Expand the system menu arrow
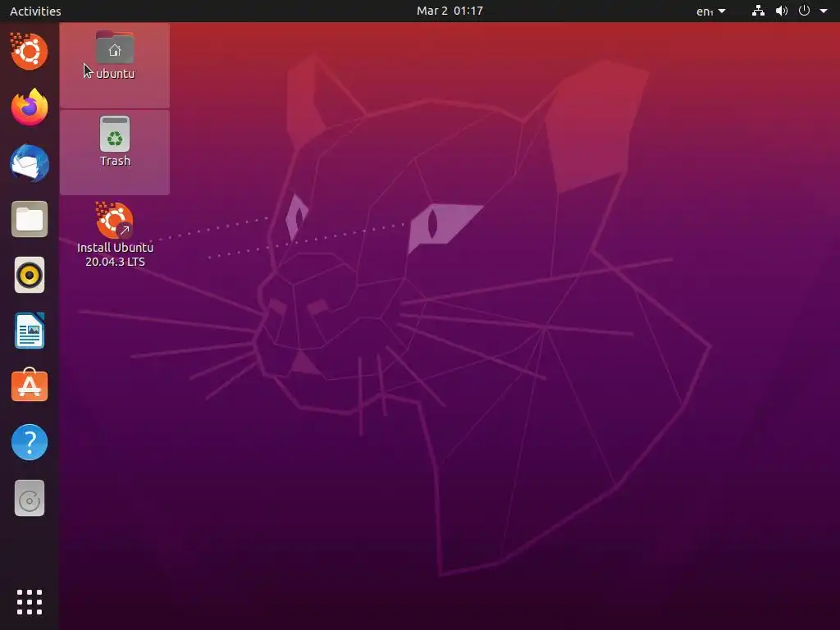The height and width of the screenshot is (630, 840). pyautogui.click(x=824, y=11)
